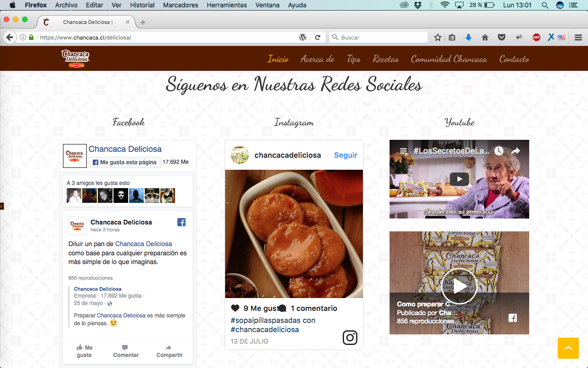The height and width of the screenshot is (368, 588).
Task: Open the Tips nav link
Action: [354, 59]
